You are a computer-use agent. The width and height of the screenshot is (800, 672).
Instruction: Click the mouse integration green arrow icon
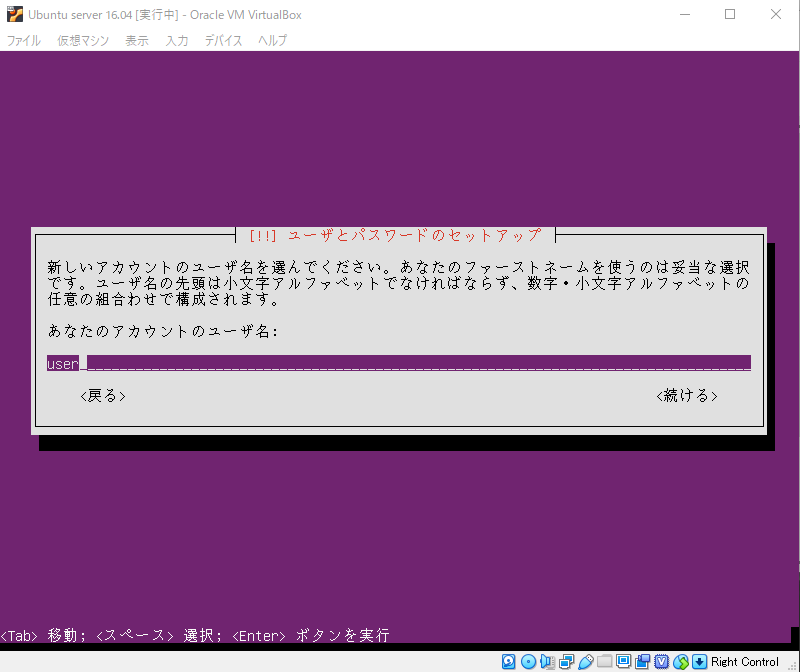[681, 662]
